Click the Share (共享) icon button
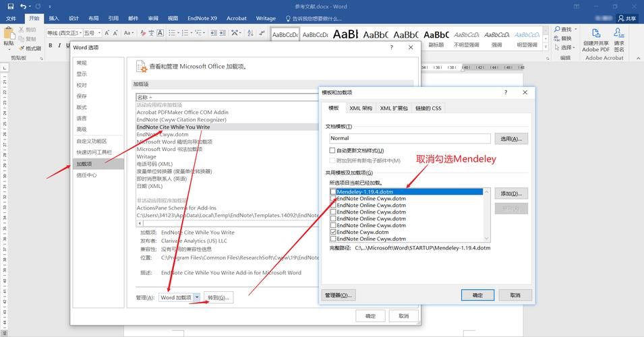Screen dimensions: 644x337 click(x=626, y=19)
